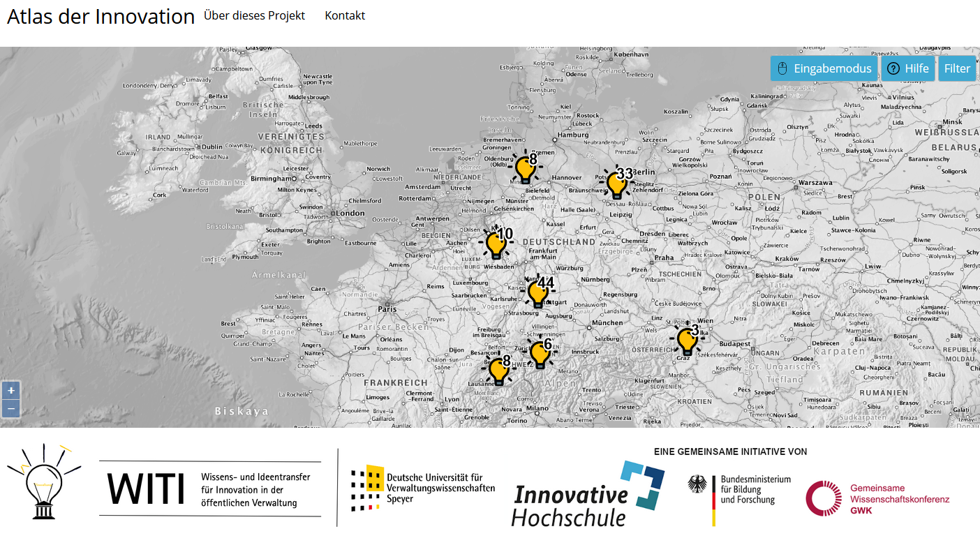Click 'Wissens- und Ideentransfer' footer text
Viewport: 980px width, 545px height.
(255, 477)
